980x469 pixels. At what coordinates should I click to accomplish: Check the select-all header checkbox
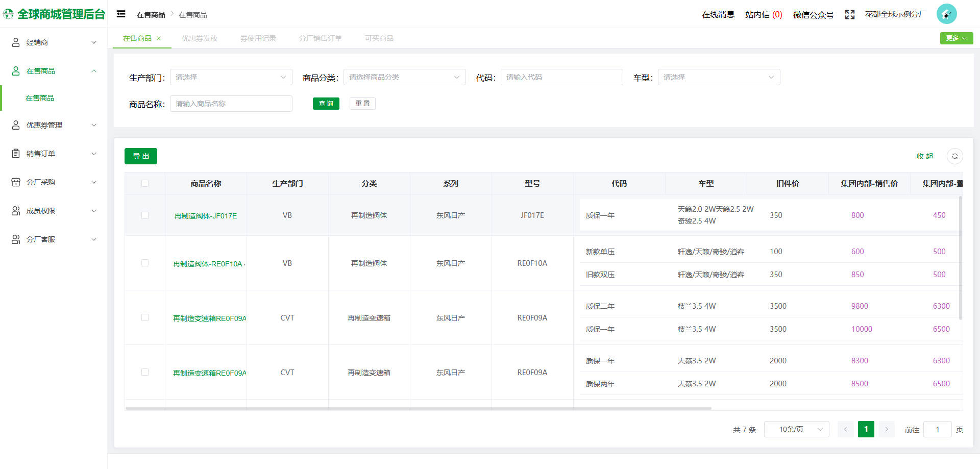[x=145, y=183]
